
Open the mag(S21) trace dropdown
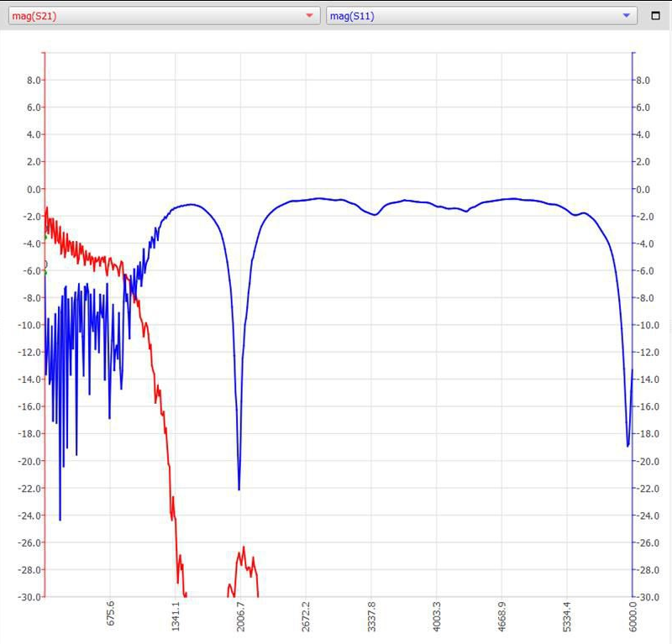tap(164, 16)
